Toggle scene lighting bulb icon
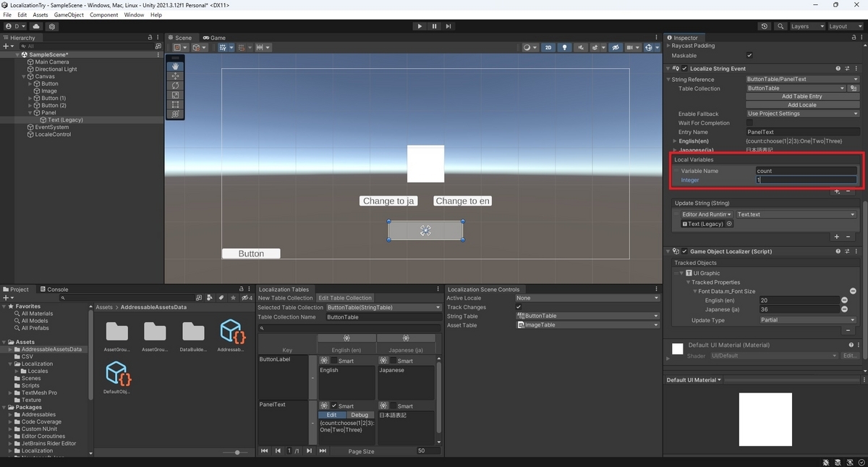The width and height of the screenshot is (868, 467). coord(565,48)
